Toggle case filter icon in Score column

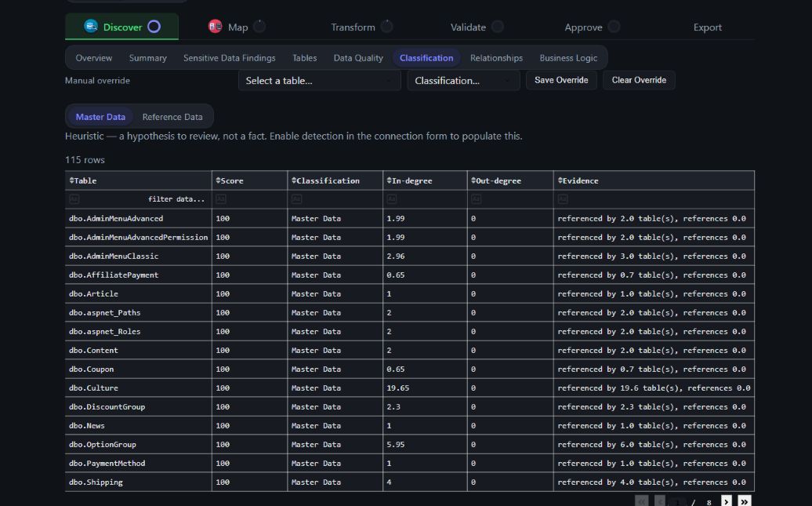[x=220, y=199]
